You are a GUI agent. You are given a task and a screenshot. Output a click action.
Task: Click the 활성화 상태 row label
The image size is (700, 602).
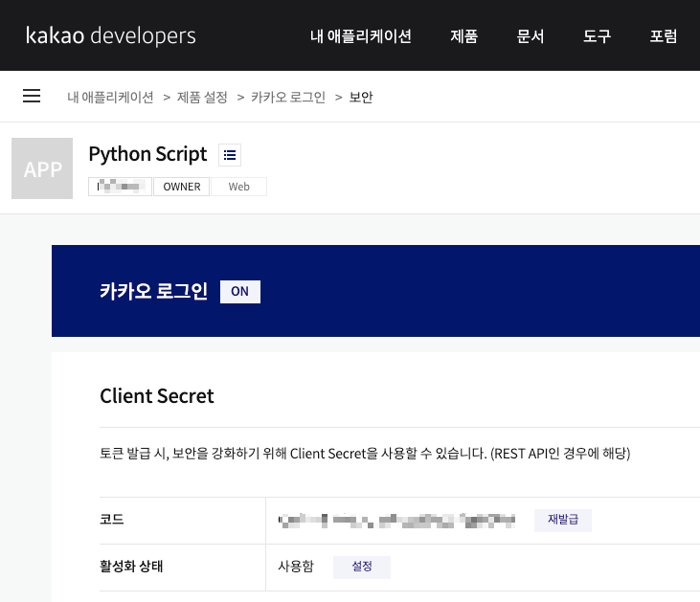tap(131, 567)
